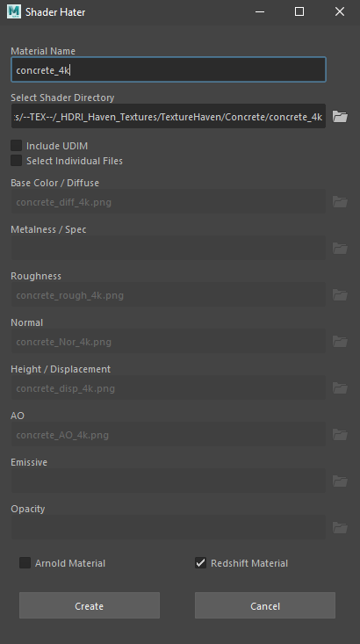Click the Cancel button

(265, 605)
